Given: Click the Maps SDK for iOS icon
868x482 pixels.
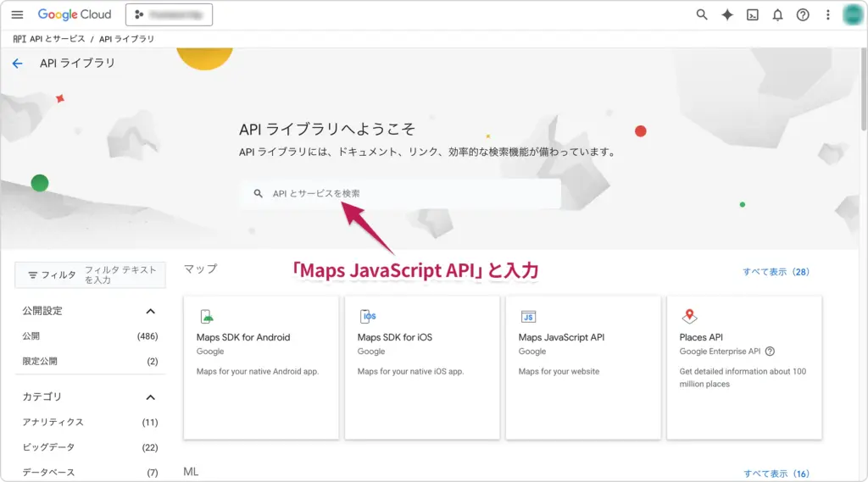Looking at the screenshot, I should point(368,317).
